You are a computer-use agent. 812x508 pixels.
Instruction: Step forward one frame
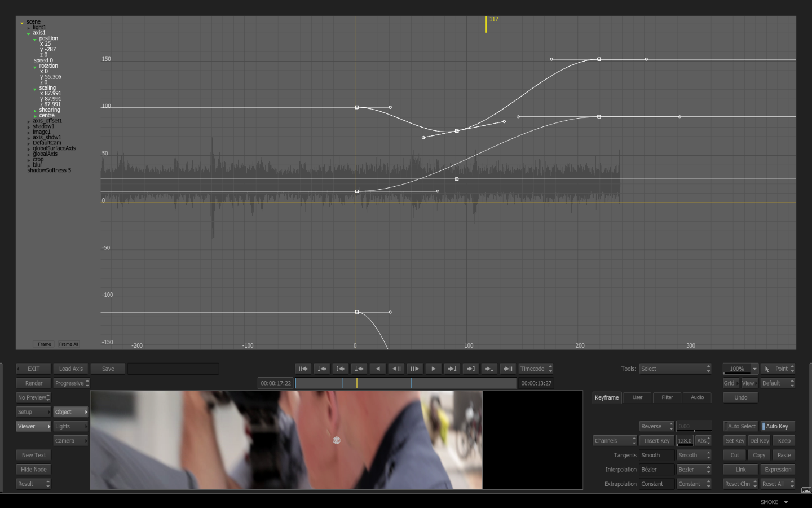pos(414,369)
